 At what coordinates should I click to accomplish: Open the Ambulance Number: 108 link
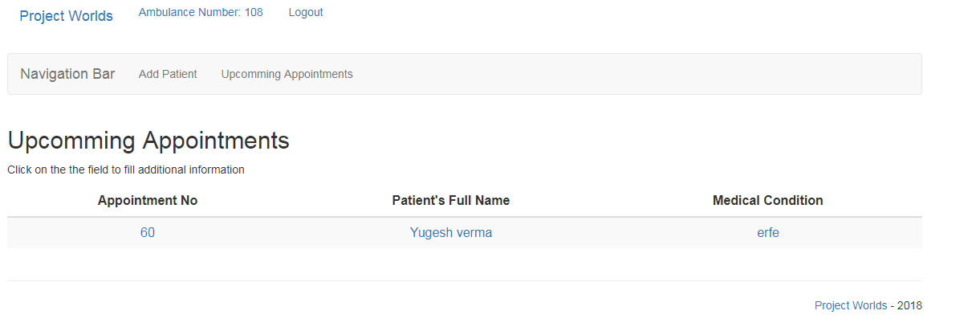tap(201, 12)
